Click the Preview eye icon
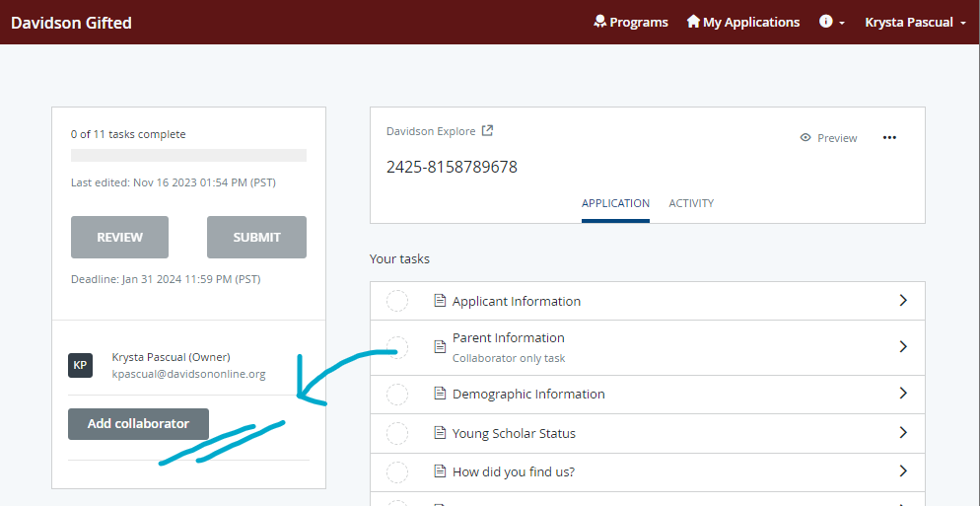 pos(805,138)
